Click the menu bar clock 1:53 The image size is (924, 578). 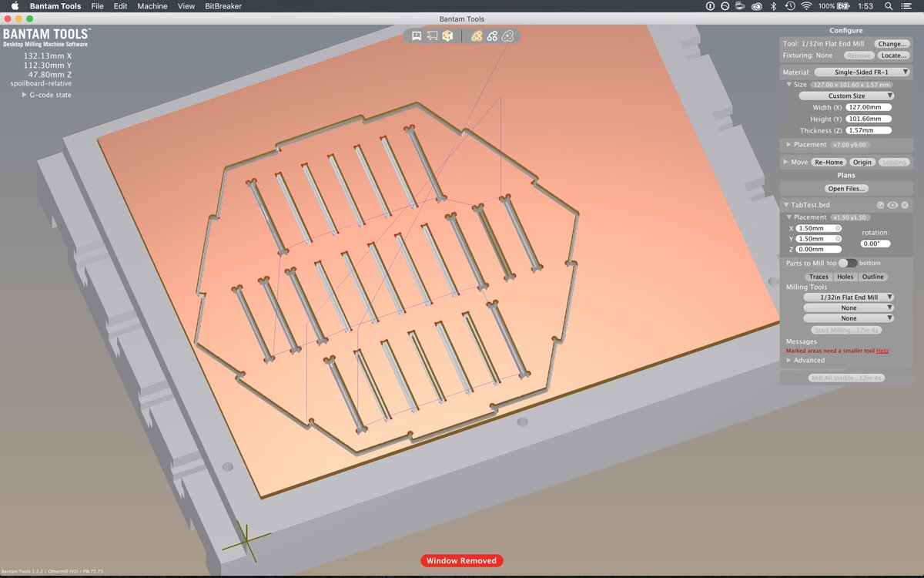(x=865, y=6)
